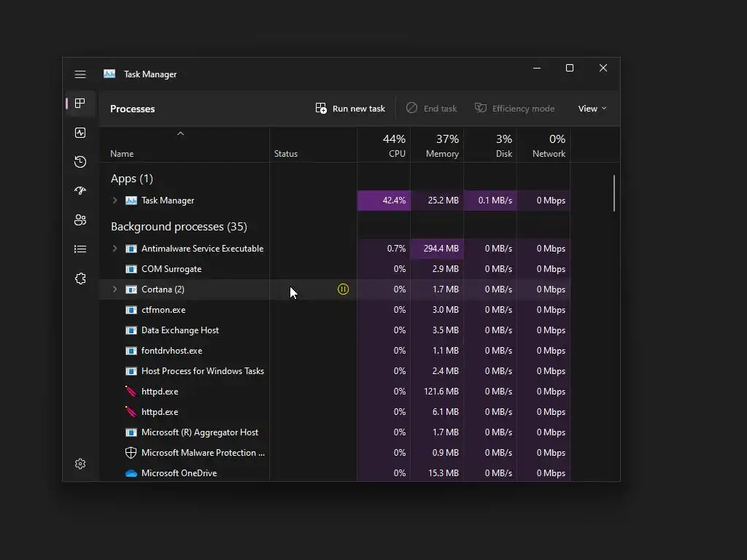This screenshot has width=747, height=560.
Task: Toggle sort order with Name column arrow
Action: click(x=181, y=134)
